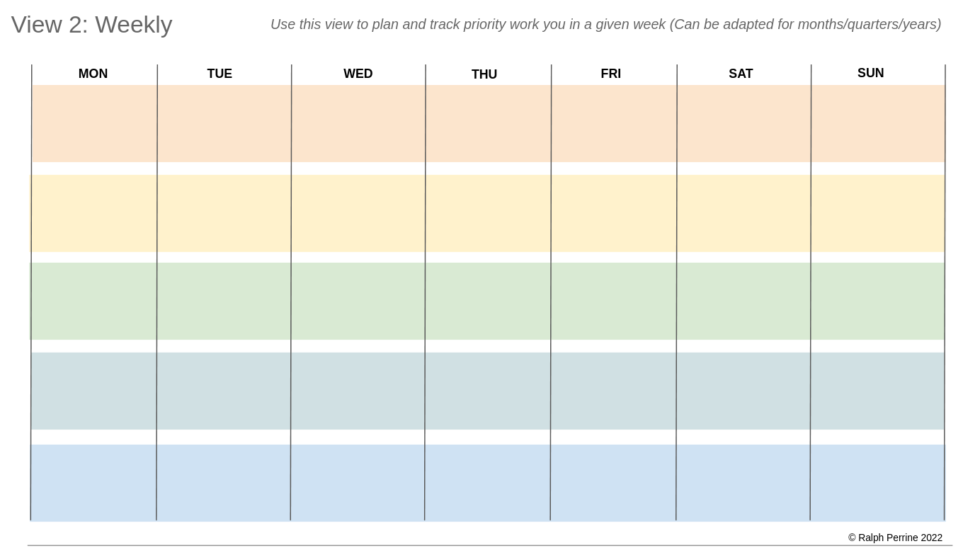Click the light blue cell under SUN
The image size is (980, 551).
coord(877,483)
